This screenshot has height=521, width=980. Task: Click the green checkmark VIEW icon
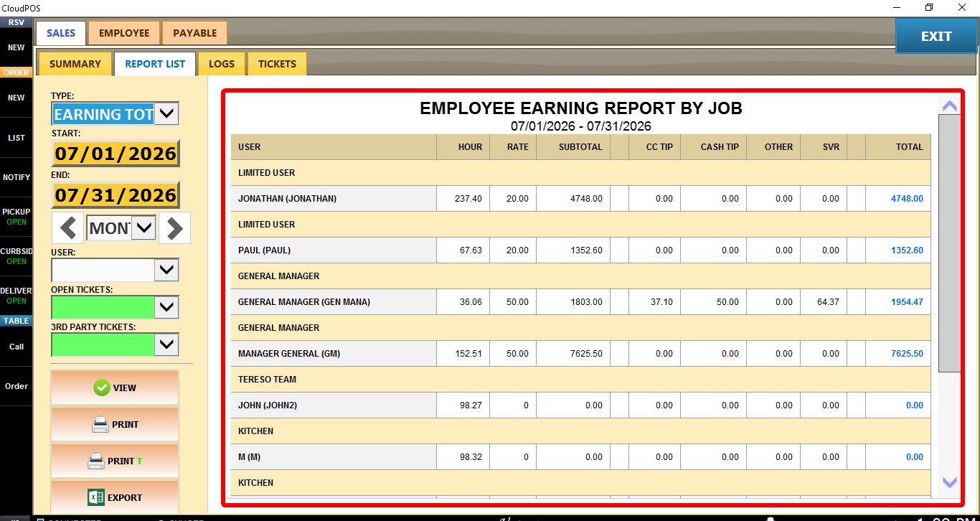coord(102,388)
